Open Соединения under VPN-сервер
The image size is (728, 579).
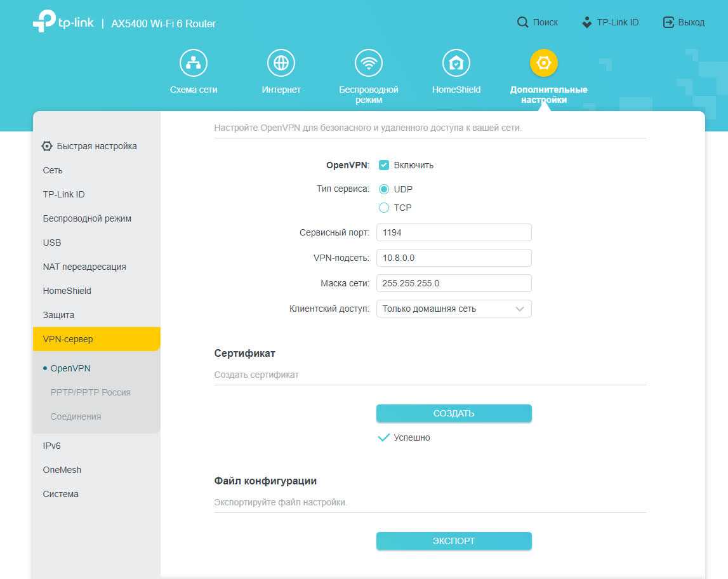[76, 416]
